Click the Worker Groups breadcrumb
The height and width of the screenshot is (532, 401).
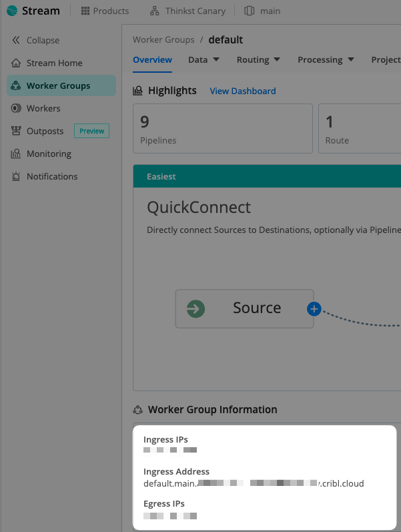coord(163,40)
